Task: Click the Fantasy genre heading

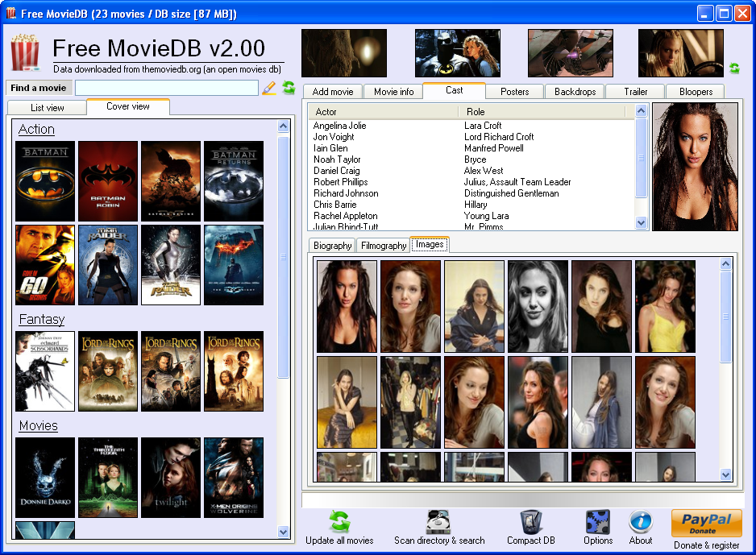Action: point(41,320)
